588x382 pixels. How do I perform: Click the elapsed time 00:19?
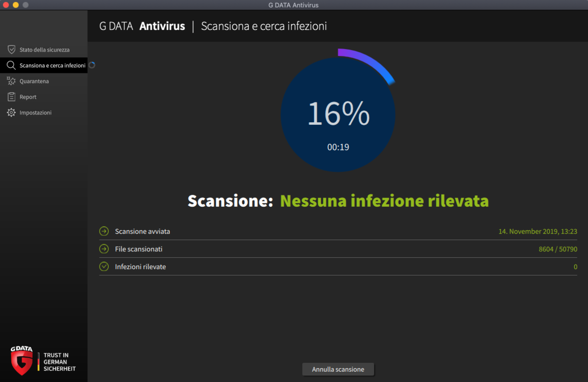click(338, 147)
